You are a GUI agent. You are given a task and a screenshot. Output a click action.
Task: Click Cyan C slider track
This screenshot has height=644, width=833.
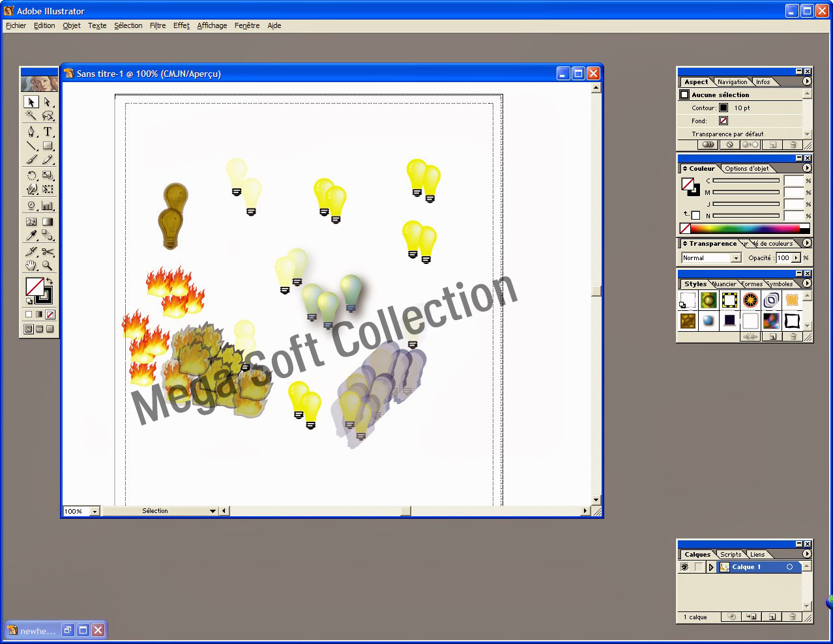(x=746, y=181)
